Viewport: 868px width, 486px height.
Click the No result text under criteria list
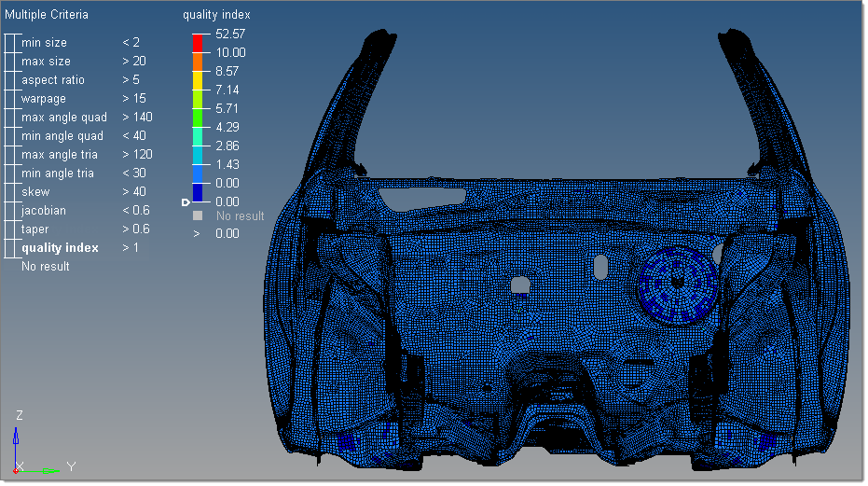coord(46,267)
